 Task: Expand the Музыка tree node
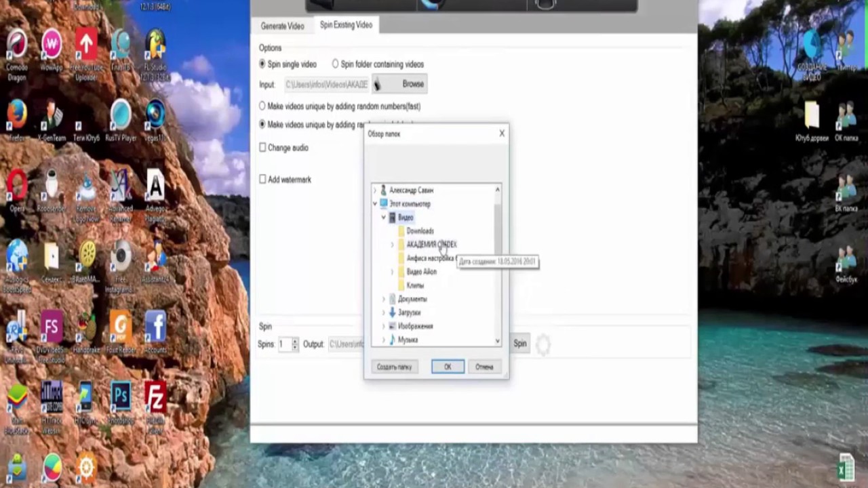(384, 340)
